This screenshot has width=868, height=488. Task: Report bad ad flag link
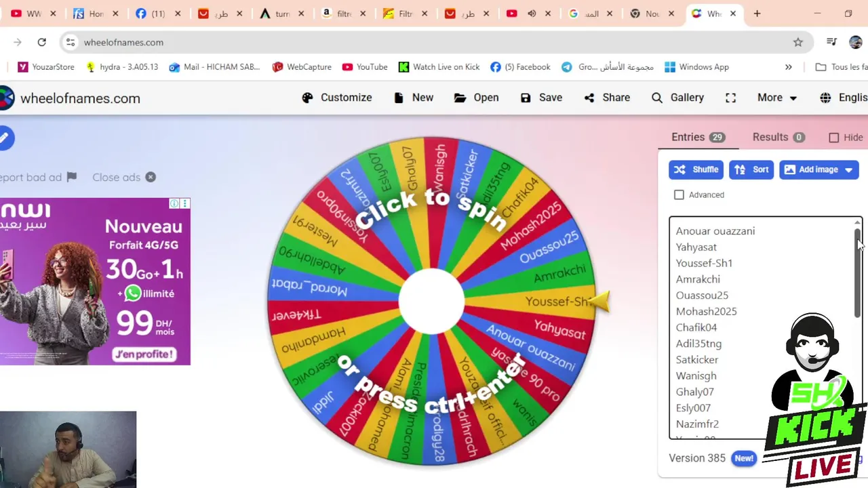click(x=38, y=177)
